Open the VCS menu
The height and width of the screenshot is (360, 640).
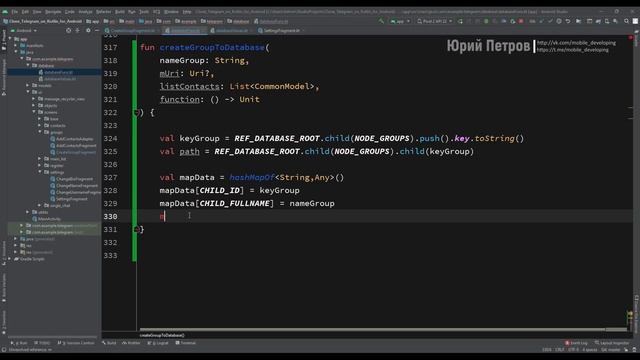pyautogui.click(x=156, y=12)
